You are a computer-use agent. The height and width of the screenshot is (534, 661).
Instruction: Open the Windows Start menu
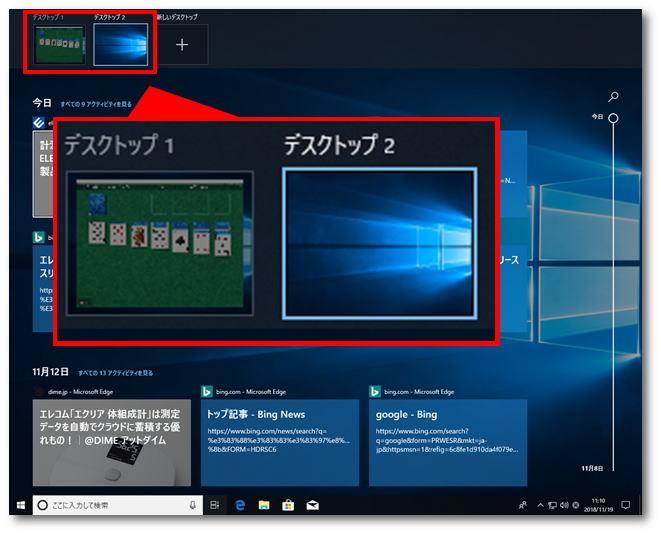pos(21,505)
